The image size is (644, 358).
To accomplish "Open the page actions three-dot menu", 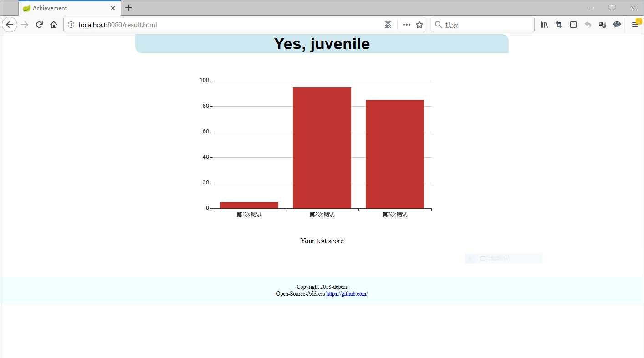I will point(407,25).
